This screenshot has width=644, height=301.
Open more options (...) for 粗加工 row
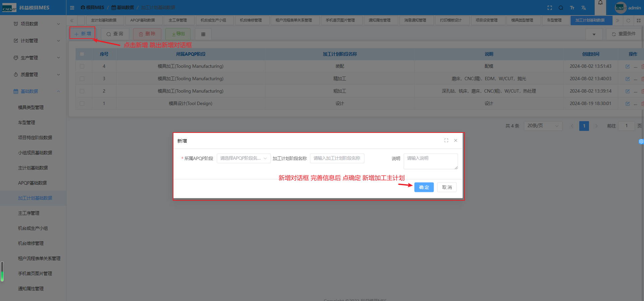(x=635, y=92)
